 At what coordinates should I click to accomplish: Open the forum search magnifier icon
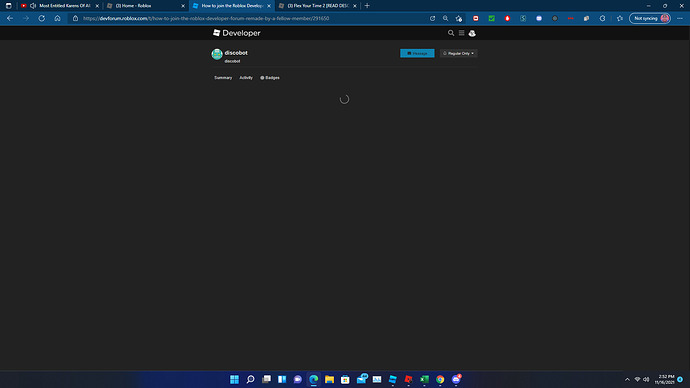pos(451,33)
